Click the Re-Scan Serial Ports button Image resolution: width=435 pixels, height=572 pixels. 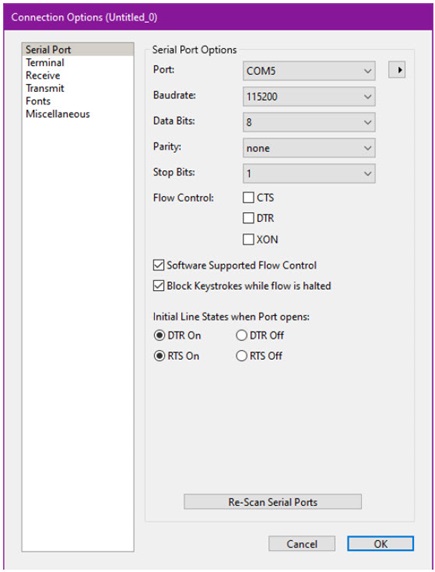click(x=273, y=502)
